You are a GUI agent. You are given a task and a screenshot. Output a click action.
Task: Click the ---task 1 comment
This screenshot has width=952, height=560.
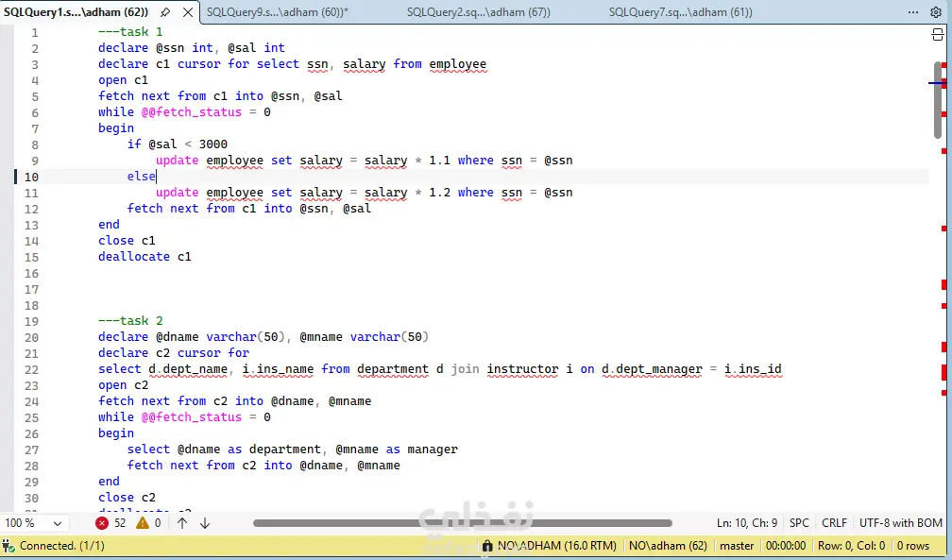[130, 31]
